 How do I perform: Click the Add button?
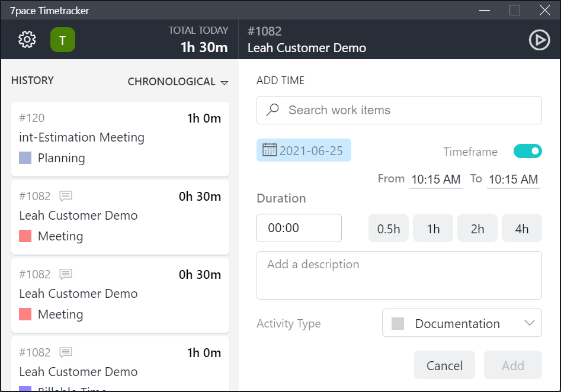click(512, 365)
